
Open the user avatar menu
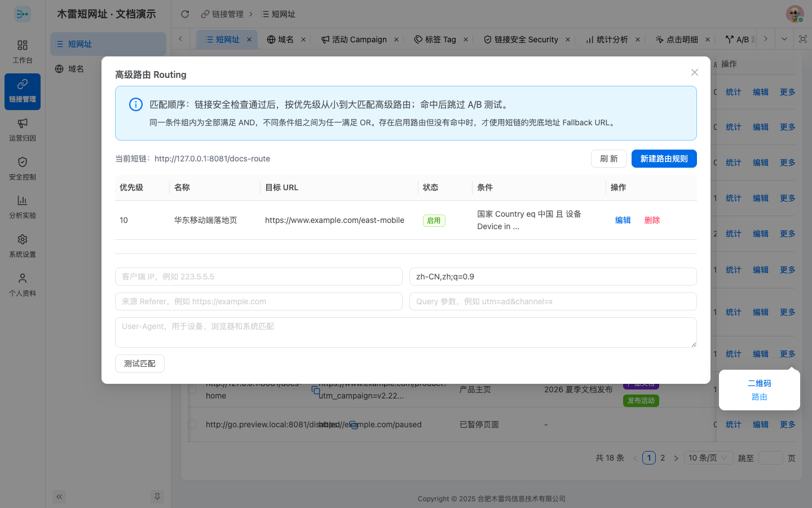(x=795, y=14)
